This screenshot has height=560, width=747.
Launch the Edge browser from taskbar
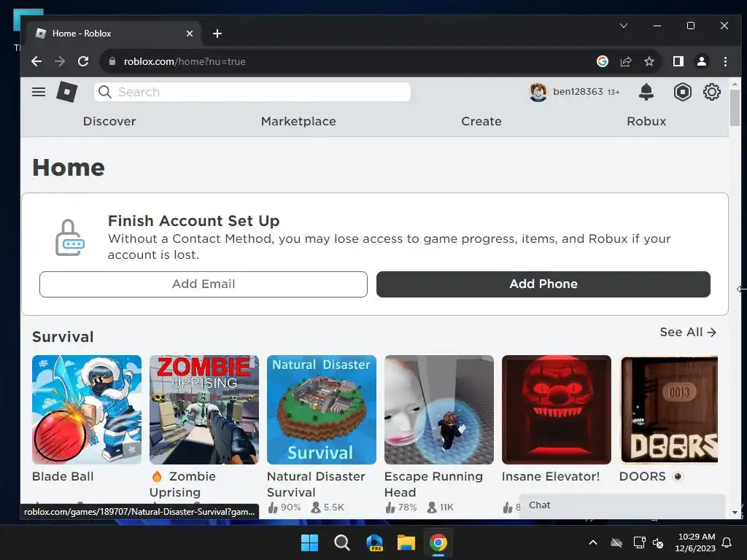pos(374,542)
